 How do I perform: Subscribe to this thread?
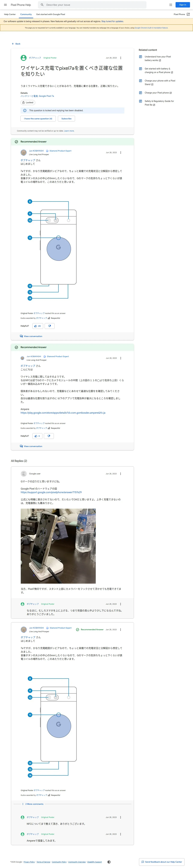(66, 119)
